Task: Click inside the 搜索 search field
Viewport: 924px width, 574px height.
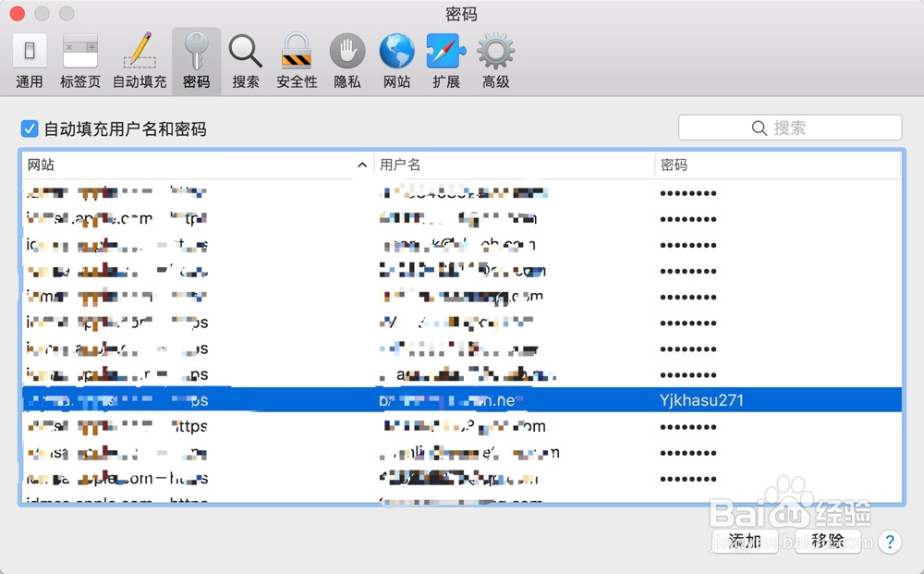Action: 790,127
